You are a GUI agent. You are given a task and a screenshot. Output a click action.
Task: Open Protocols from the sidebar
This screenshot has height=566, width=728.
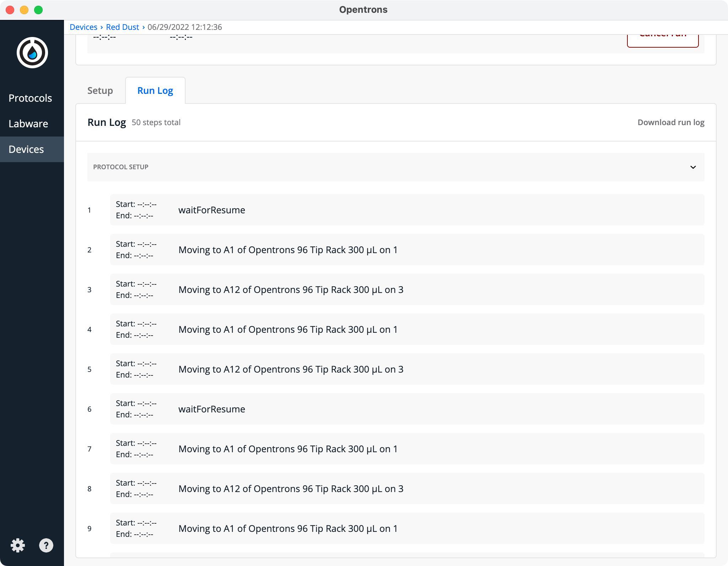[x=30, y=98]
